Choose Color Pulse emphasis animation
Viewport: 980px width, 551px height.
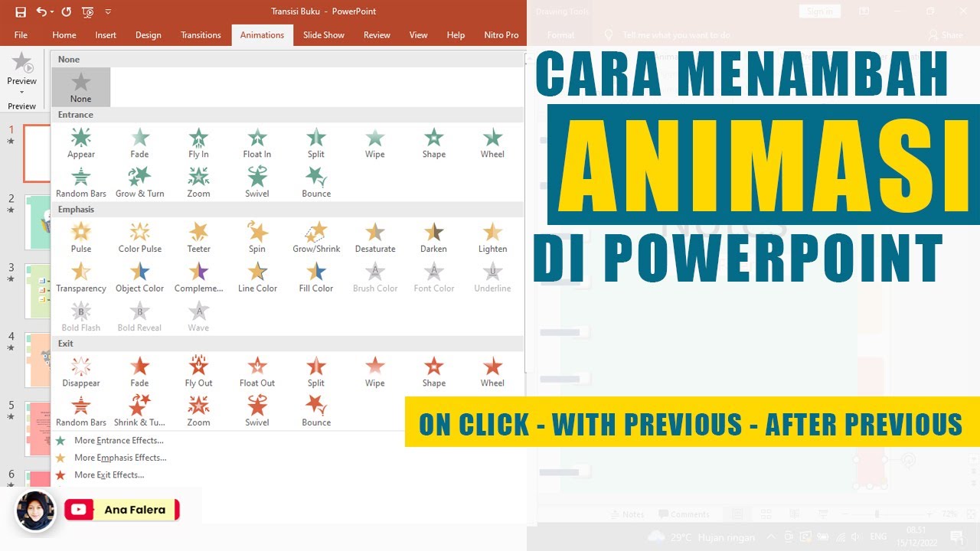click(139, 238)
